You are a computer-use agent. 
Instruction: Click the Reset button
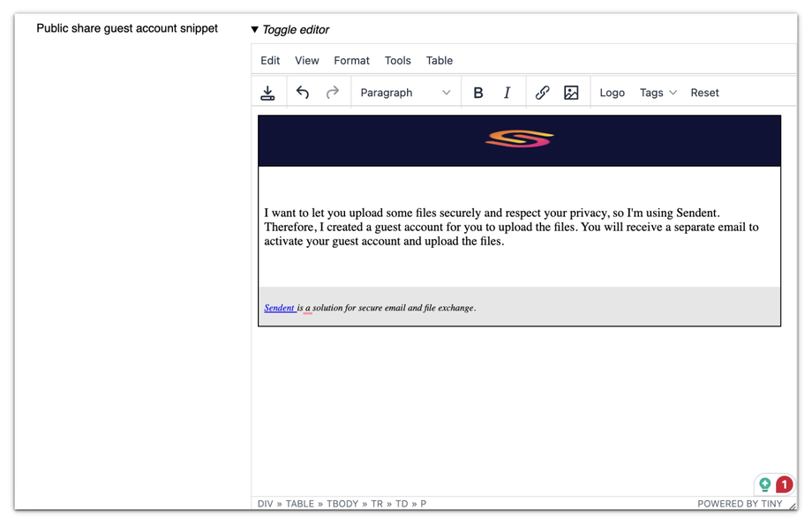pyautogui.click(x=704, y=93)
